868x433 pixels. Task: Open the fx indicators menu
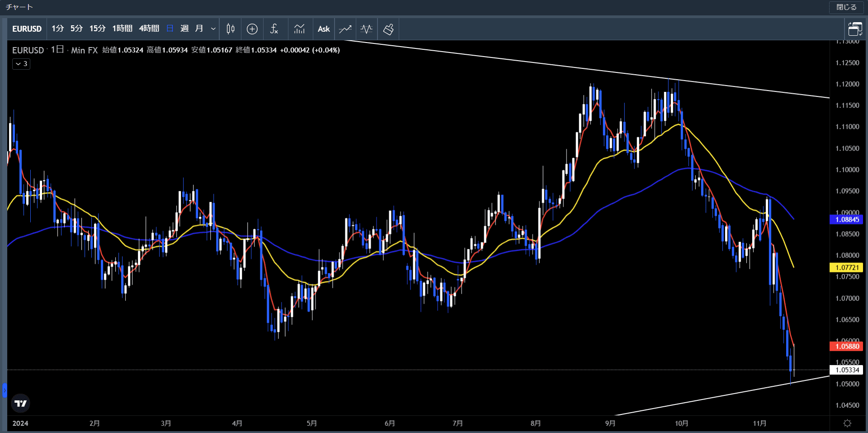tap(274, 29)
